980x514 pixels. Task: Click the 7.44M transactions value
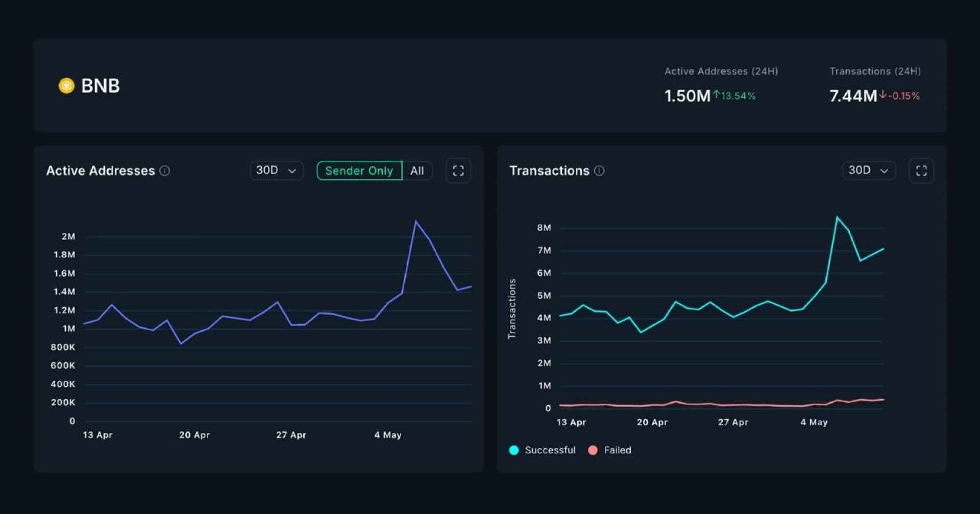(x=852, y=96)
